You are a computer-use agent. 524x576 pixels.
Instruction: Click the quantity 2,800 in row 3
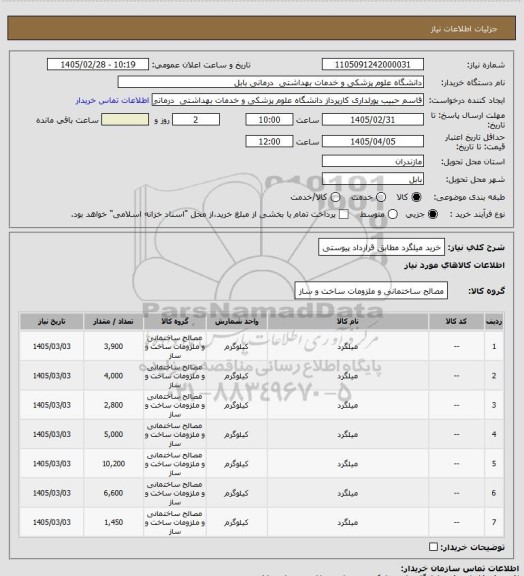[x=113, y=405]
